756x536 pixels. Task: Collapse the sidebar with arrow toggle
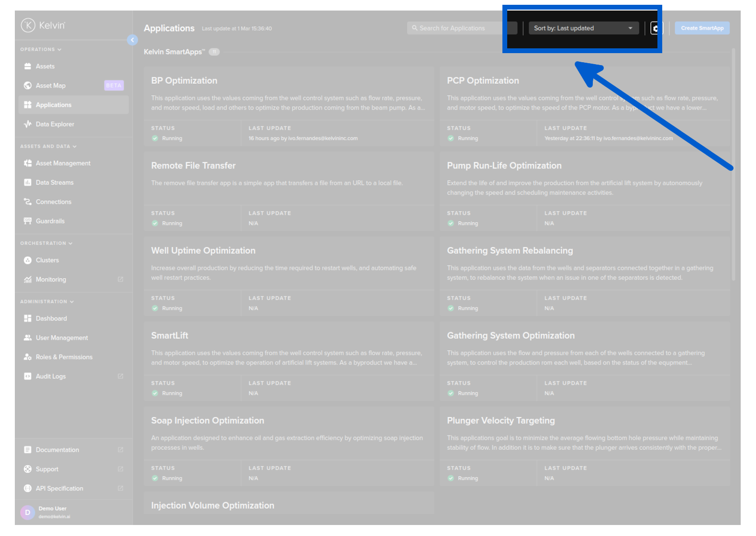[133, 40]
